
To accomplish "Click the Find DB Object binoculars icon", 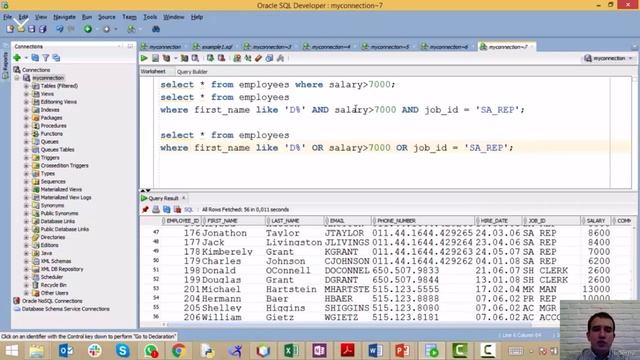I will [x=156, y=29].
